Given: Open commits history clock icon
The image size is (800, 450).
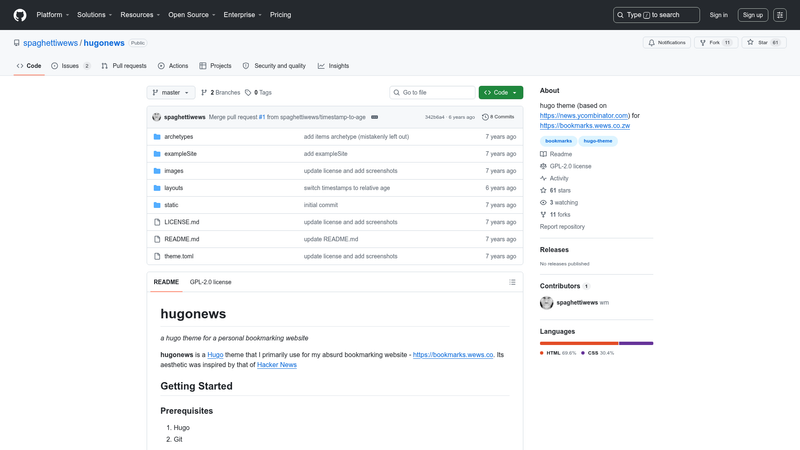Looking at the screenshot, I should point(485,117).
